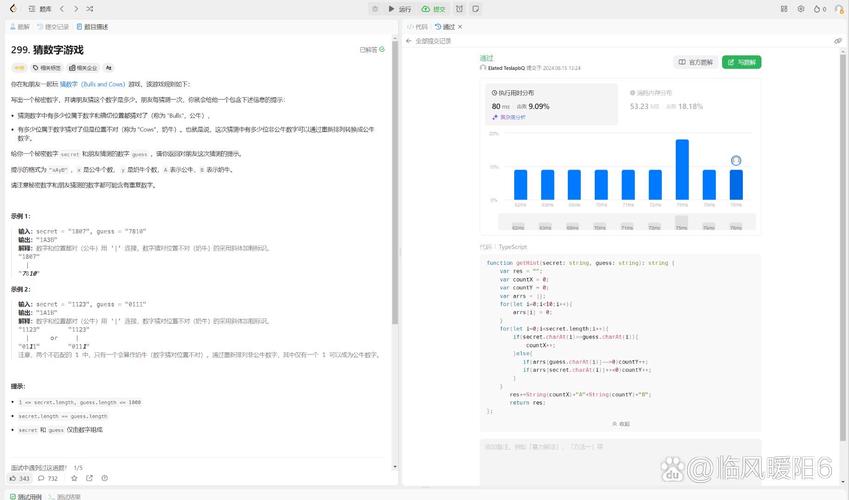Click the 299. 猜数字游戏 problem title
The height and width of the screenshot is (500, 849).
pos(47,50)
